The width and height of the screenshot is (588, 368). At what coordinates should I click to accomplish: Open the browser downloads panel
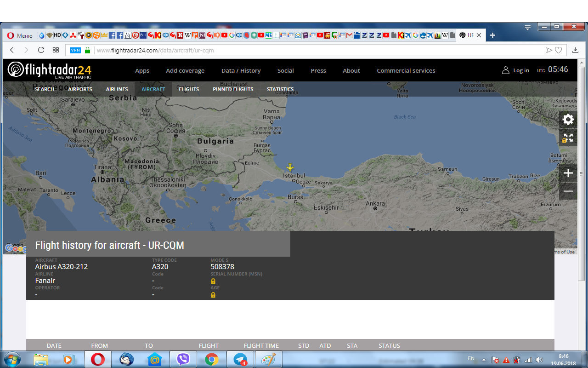pyautogui.click(x=575, y=50)
